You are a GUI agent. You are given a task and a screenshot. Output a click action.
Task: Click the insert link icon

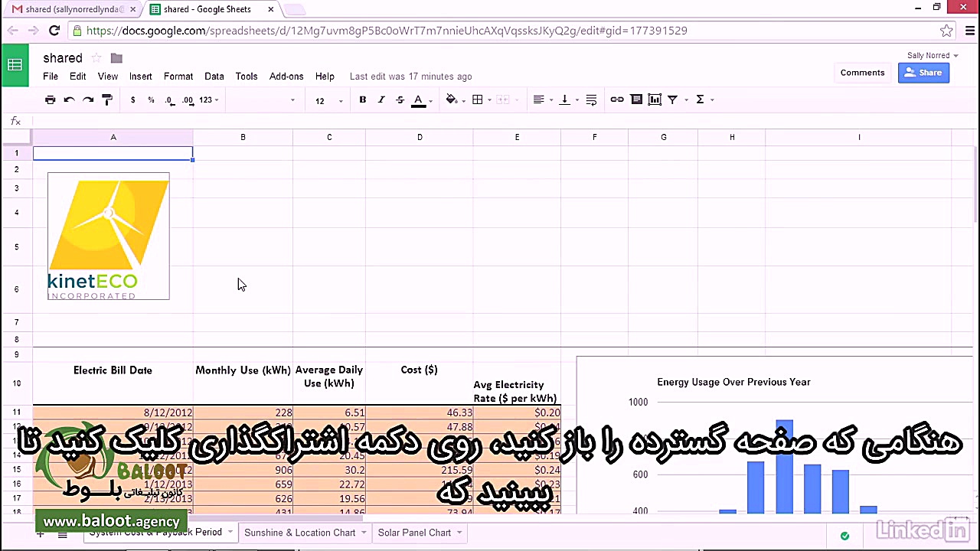(617, 99)
